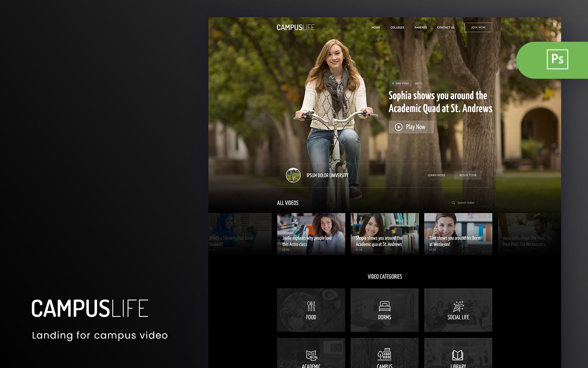Open the Food category fork-and-knife icon
Screen dimensions: 588x368
point(311,306)
